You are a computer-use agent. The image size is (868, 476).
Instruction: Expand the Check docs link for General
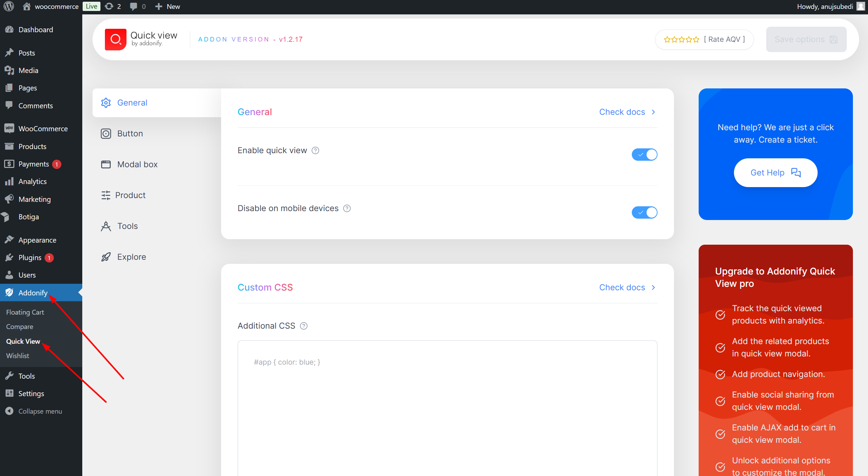(627, 111)
